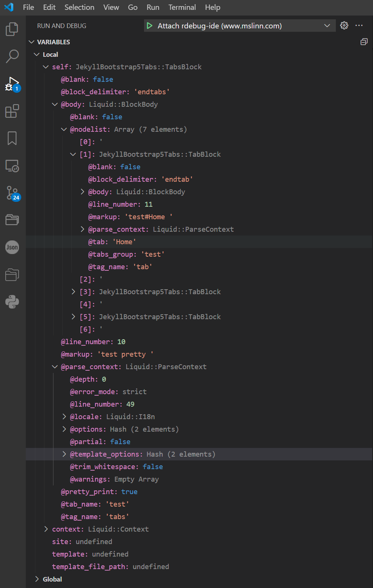Open the Selection menu

79,7
